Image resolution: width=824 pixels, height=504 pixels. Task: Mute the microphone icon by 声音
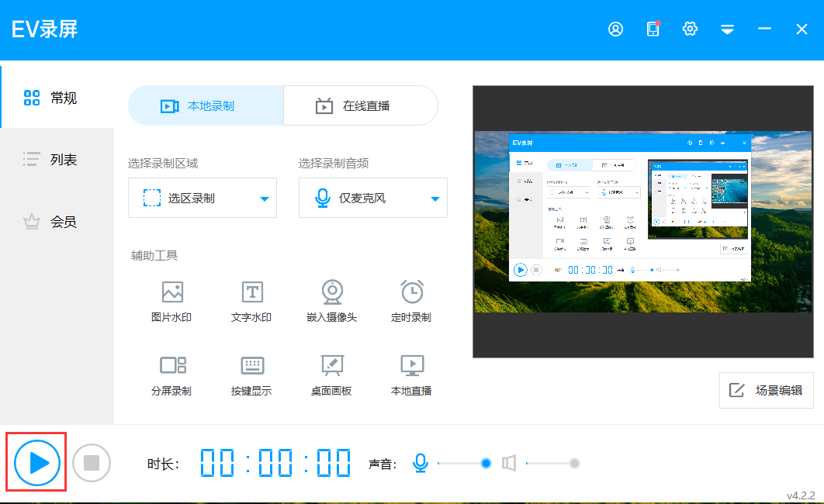tap(420, 463)
